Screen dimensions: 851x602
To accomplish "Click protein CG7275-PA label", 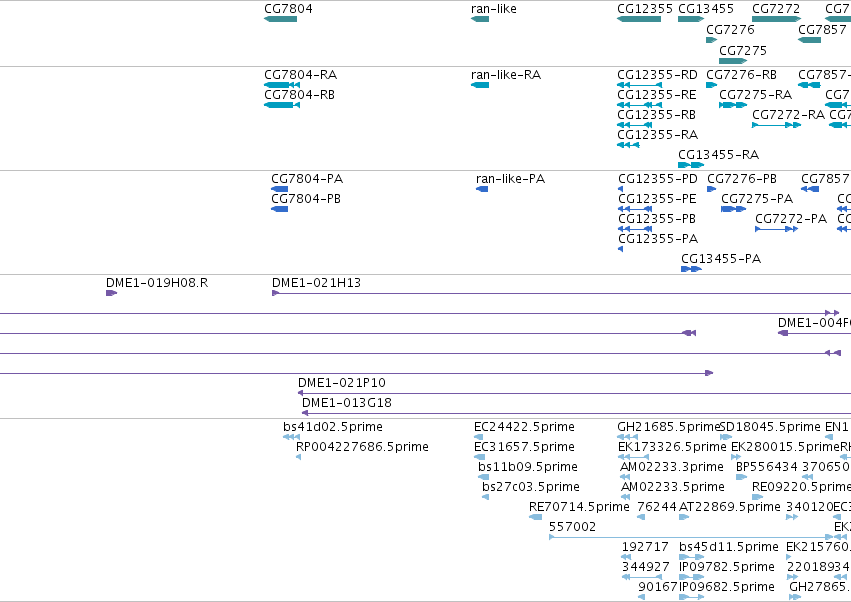I will [x=757, y=199].
